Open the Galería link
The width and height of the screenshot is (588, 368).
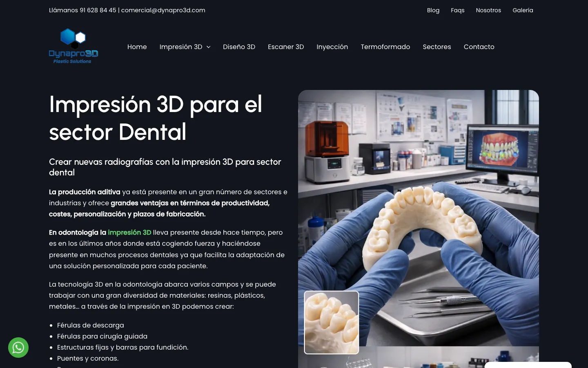[x=523, y=10]
